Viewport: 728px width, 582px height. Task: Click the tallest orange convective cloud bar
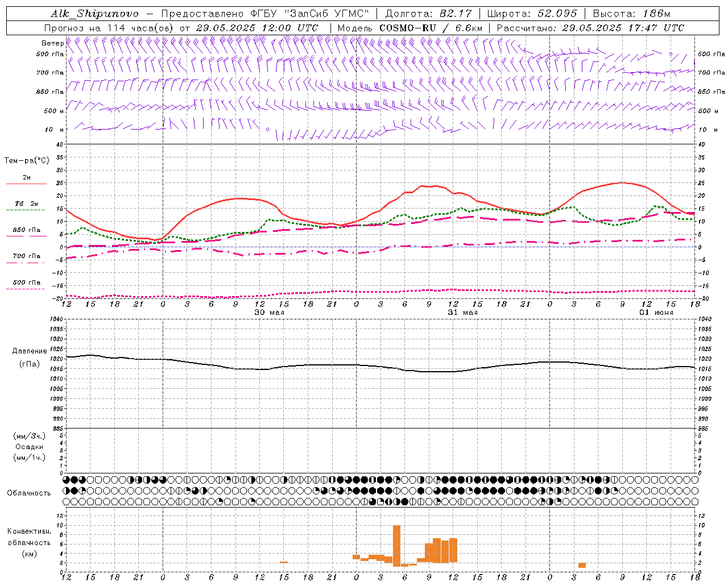point(396,546)
